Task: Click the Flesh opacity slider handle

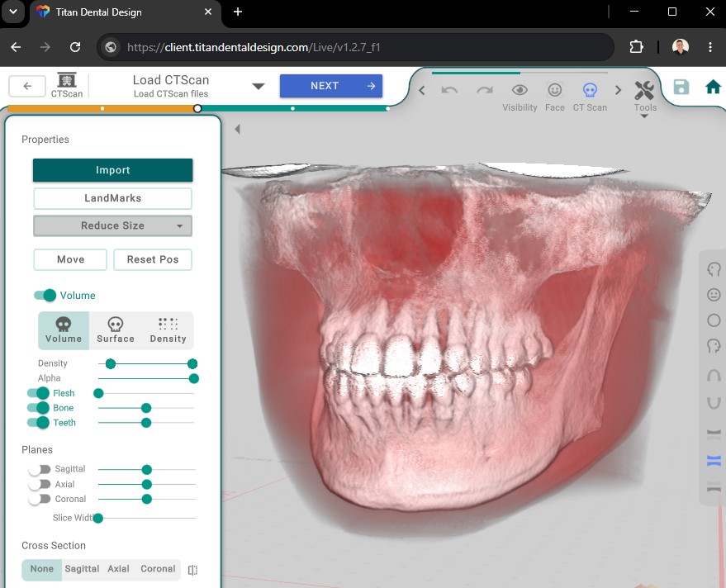Action: pos(98,394)
